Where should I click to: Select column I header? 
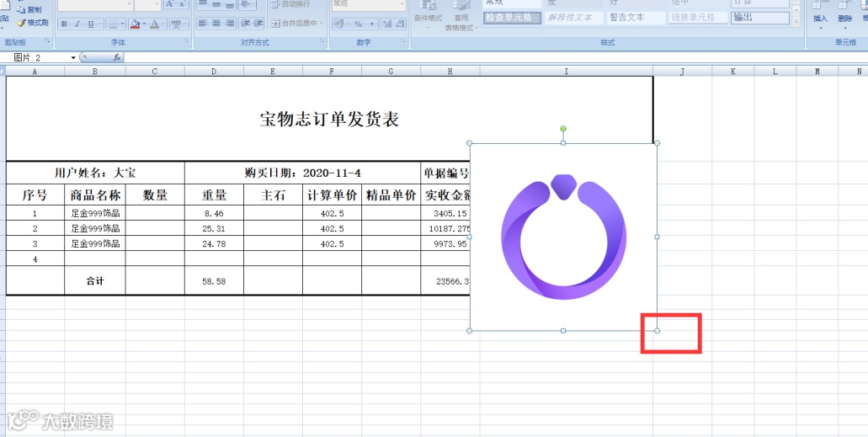[567, 72]
